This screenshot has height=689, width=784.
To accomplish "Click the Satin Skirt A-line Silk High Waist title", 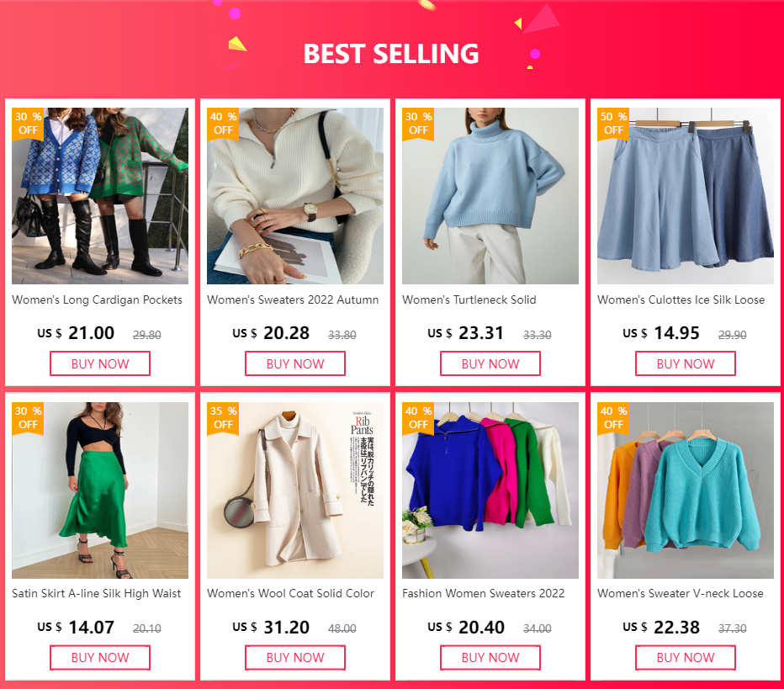I will pyautogui.click(x=97, y=593).
